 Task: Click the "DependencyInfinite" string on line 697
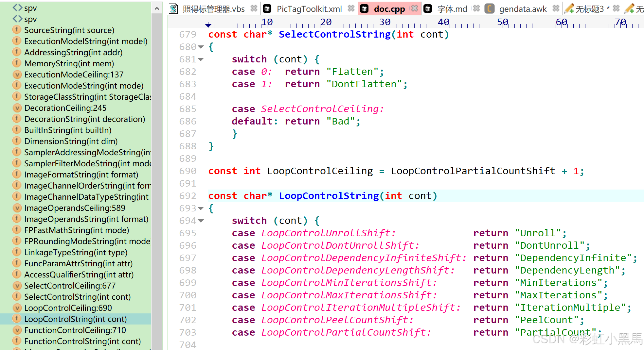tap(573, 258)
